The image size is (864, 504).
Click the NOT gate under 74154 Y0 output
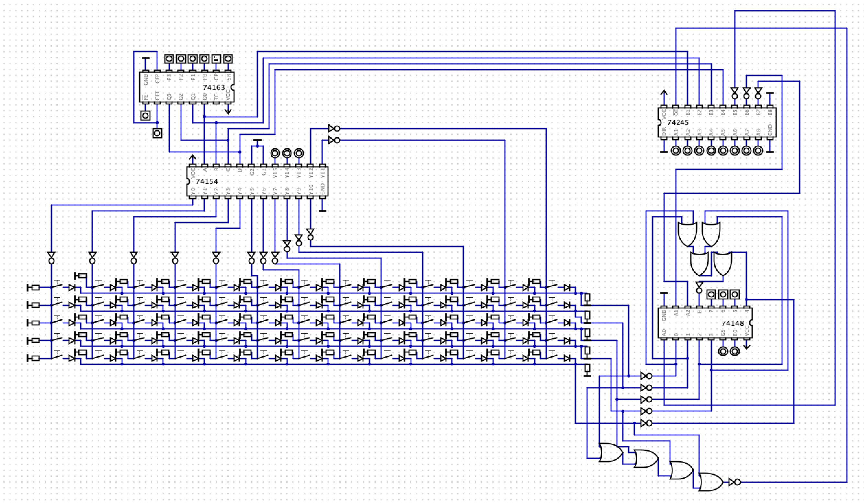(x=51, y=258)
